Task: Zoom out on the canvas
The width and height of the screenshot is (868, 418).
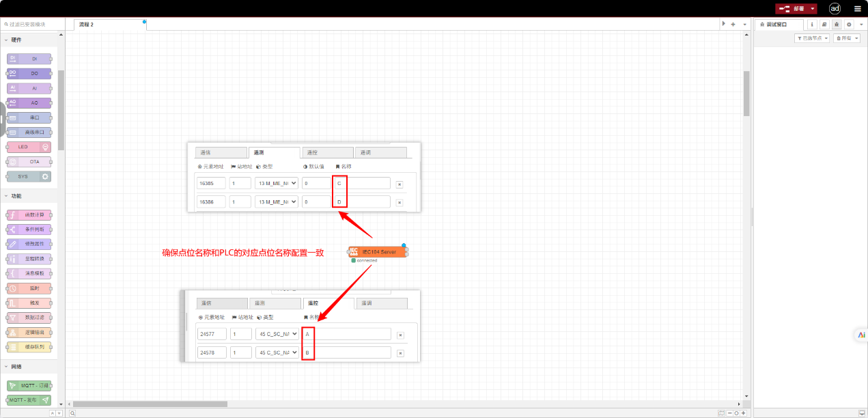Action: pos(729,413)
